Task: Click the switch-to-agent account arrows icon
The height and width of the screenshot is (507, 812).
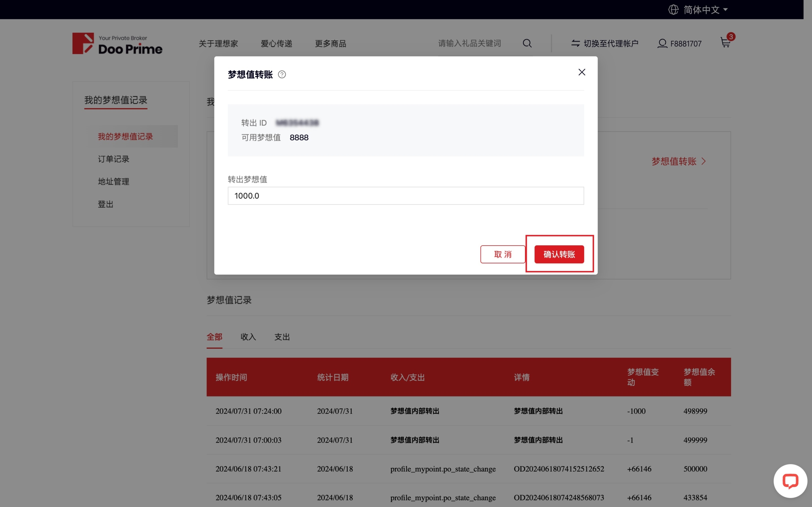Action: (575, 43)
